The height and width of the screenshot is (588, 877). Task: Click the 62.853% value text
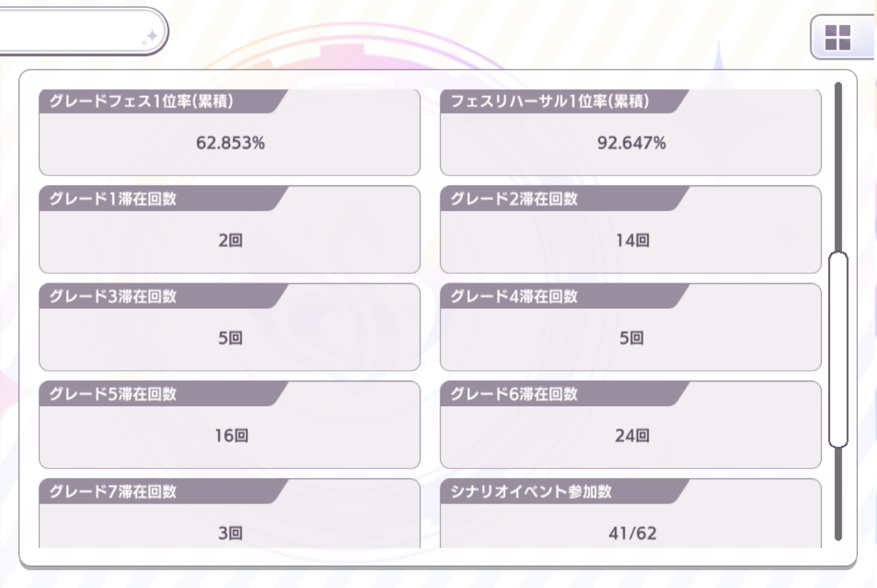230,143
